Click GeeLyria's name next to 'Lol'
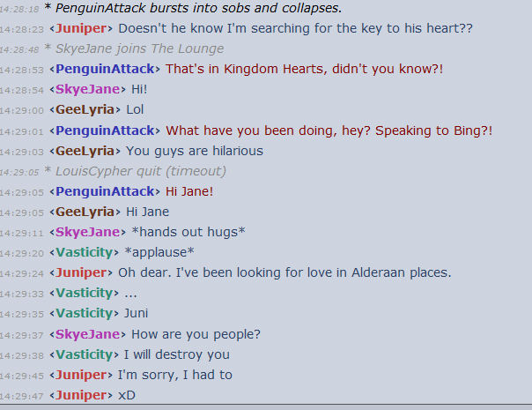Image resolution: width=532 pixels, height=410 pixels. coord(85,109)
